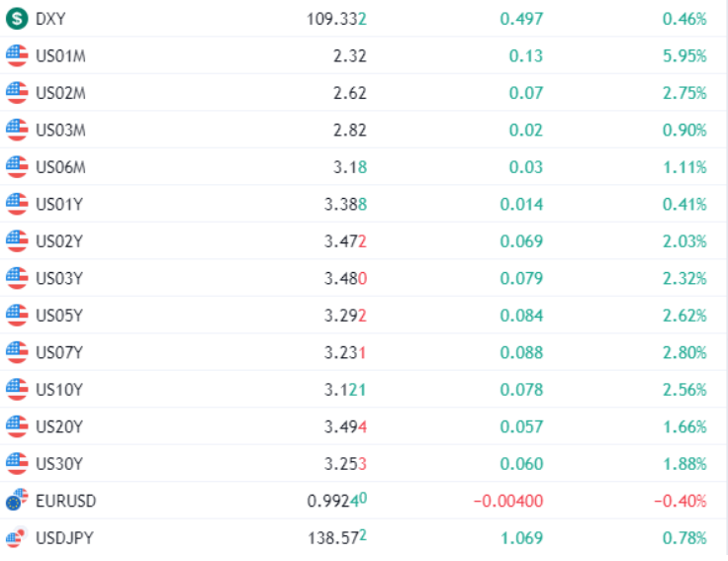Image resolution: width=728 pixels, height=561 pixels.
Task: Click DXY percent change 0.46%
Action: click(684, 19)
